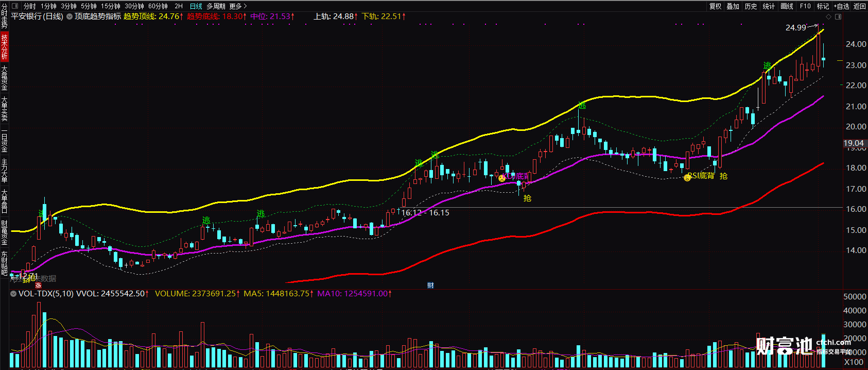Select the 5分钟 period
The width and height of the screenshot is (868, 370).
(x=89, y=6)
